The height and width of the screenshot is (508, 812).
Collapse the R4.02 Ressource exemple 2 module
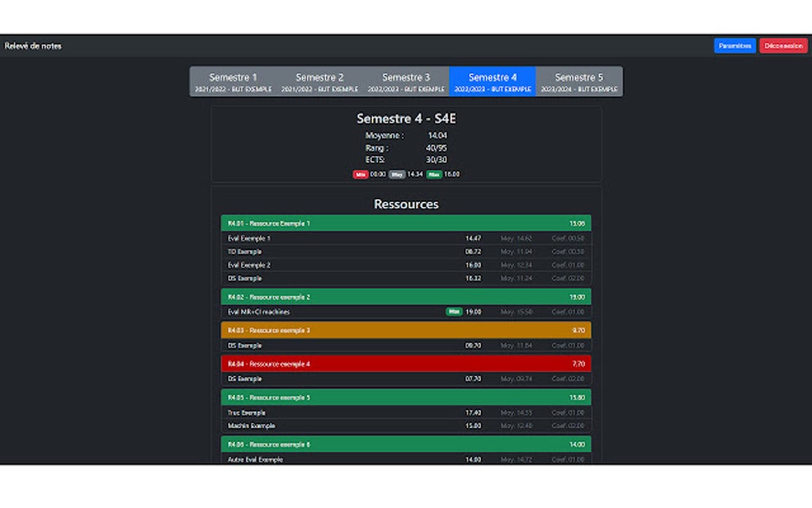(406, 297)
